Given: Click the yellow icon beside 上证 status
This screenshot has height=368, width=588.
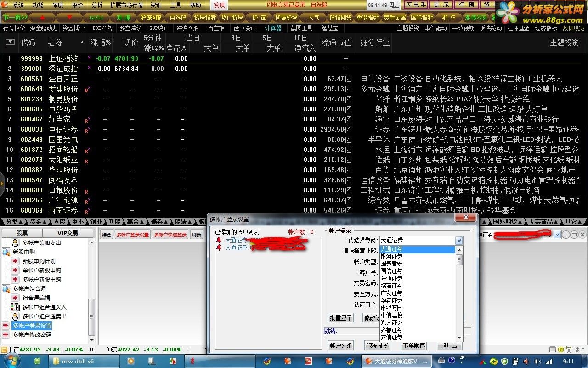Looking at the screenshot, I should point(4,350).
